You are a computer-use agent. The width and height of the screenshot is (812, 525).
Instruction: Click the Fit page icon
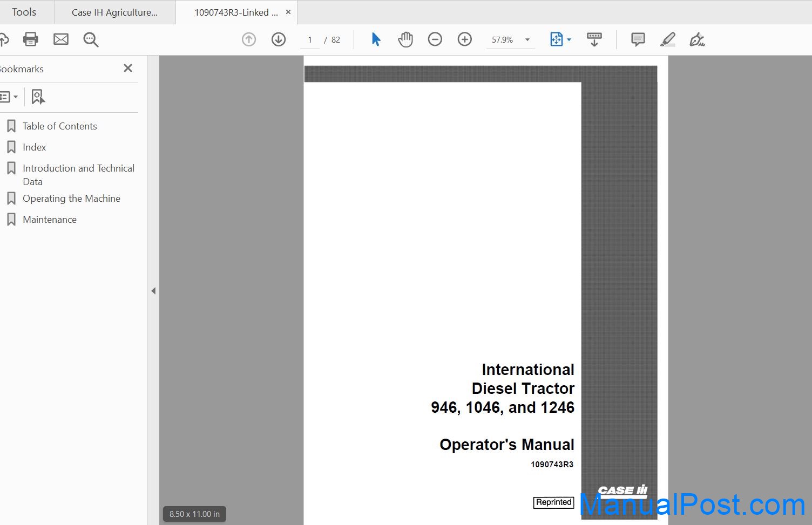pos(556,39)
